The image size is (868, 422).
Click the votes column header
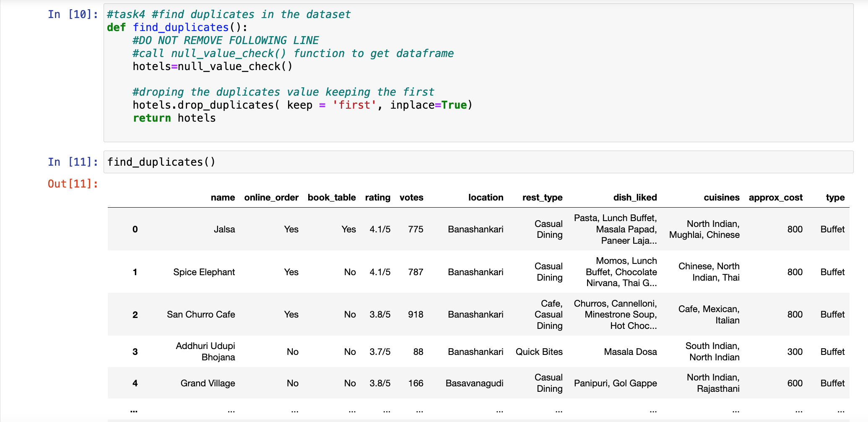pyautogui.click(x=411, y=197)
